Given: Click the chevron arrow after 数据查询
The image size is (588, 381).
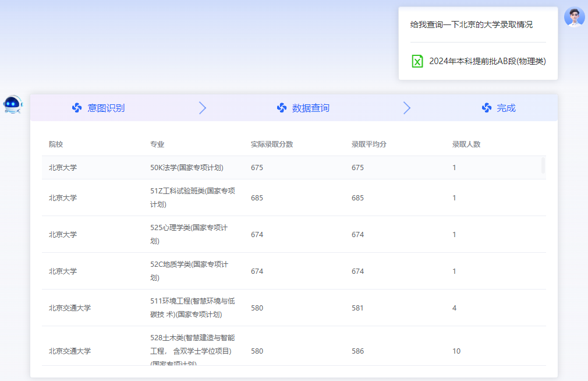Looking at the screenshot, I should pyautogui.click(x=407, y=108).
